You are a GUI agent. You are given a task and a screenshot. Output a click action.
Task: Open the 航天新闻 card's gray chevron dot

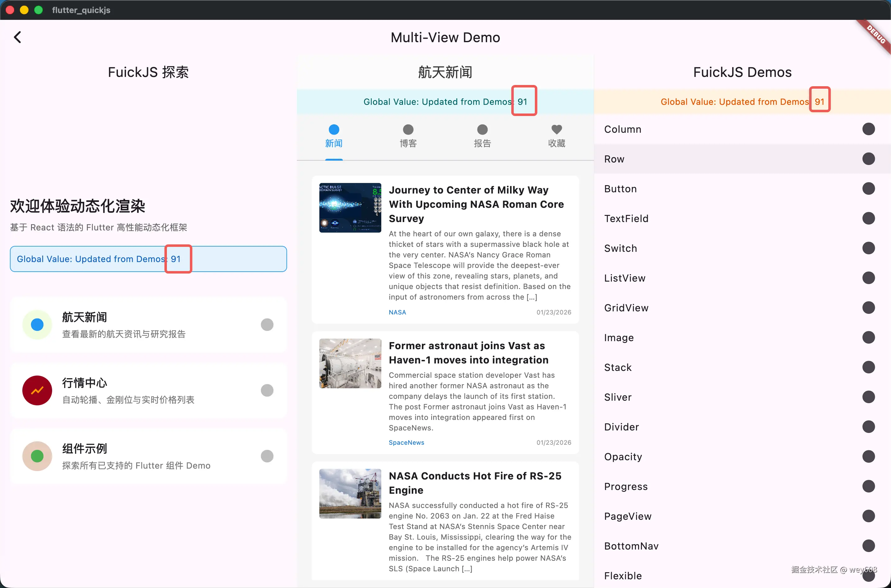click(267, 324)
